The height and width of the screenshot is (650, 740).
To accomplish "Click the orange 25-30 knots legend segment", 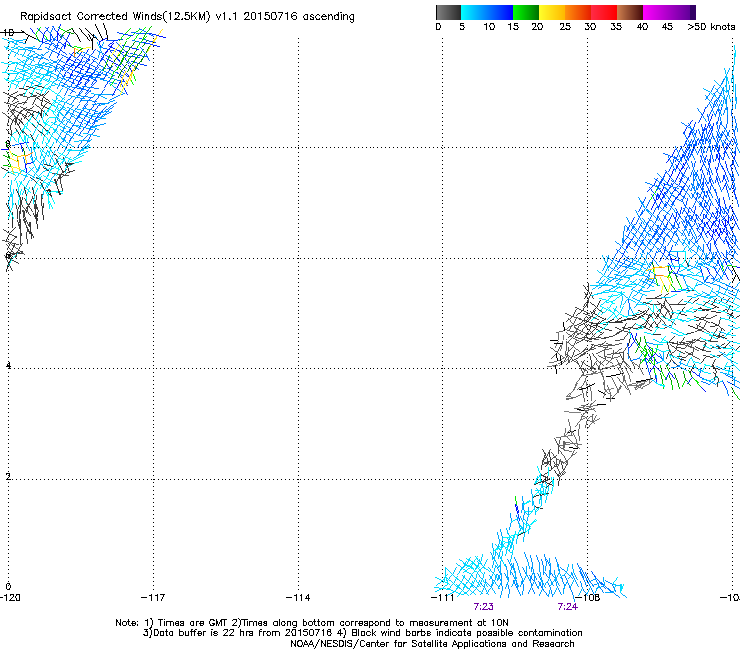I will tap(578, 12).
